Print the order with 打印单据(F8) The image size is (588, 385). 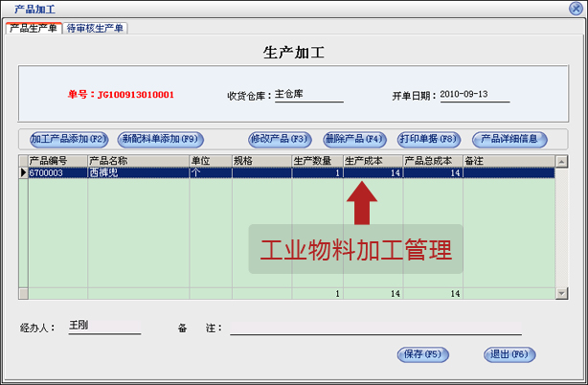429,139
